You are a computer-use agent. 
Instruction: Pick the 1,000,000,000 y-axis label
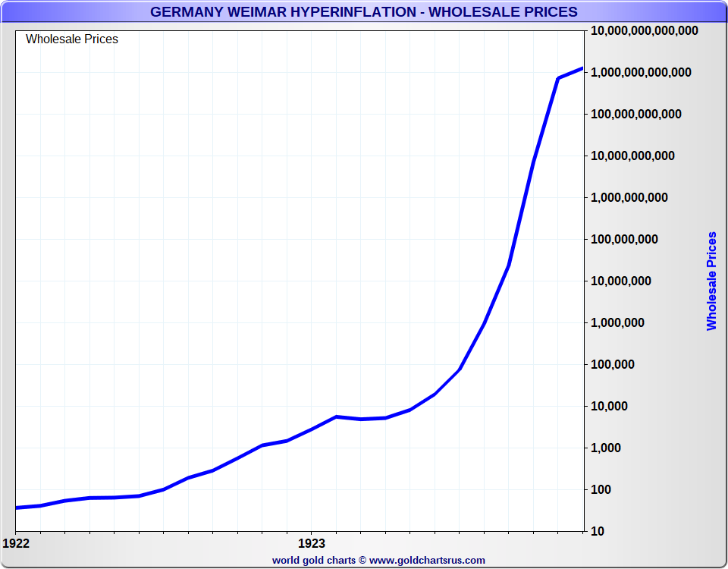click(x=629, y=198)
